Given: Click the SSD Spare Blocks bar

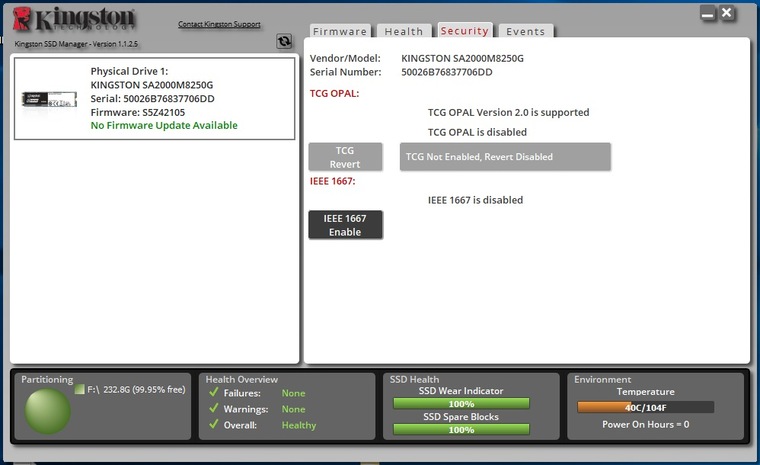Looking at the screenshot, I should click(x=461, y=430).
